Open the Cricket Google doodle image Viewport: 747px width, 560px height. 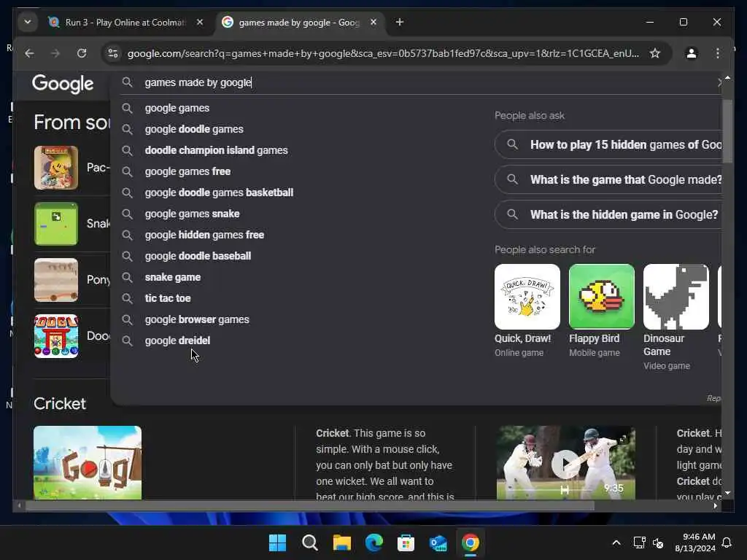(88, 463)
